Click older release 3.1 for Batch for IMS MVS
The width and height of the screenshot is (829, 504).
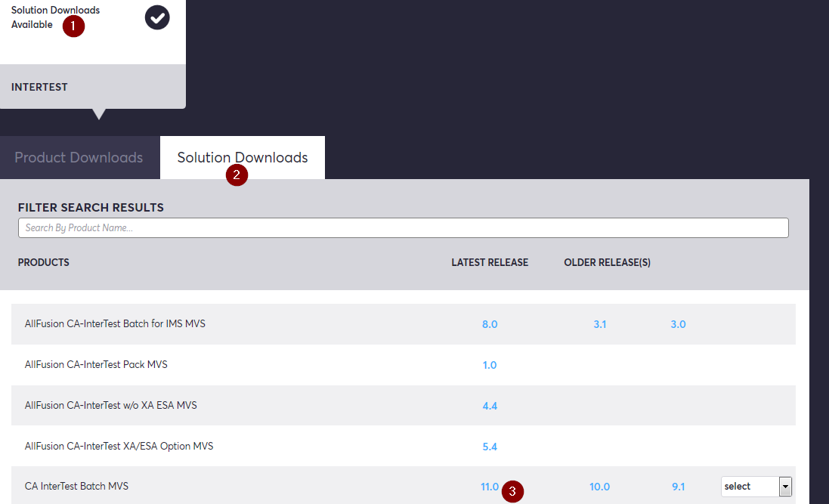pyautogui.click(x=599, y=323)
